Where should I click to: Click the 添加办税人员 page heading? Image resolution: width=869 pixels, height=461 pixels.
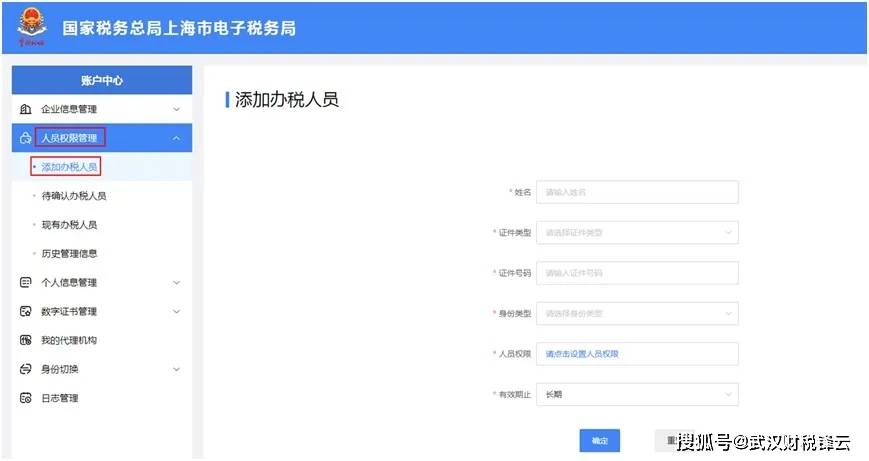click(x=287, y=100)
